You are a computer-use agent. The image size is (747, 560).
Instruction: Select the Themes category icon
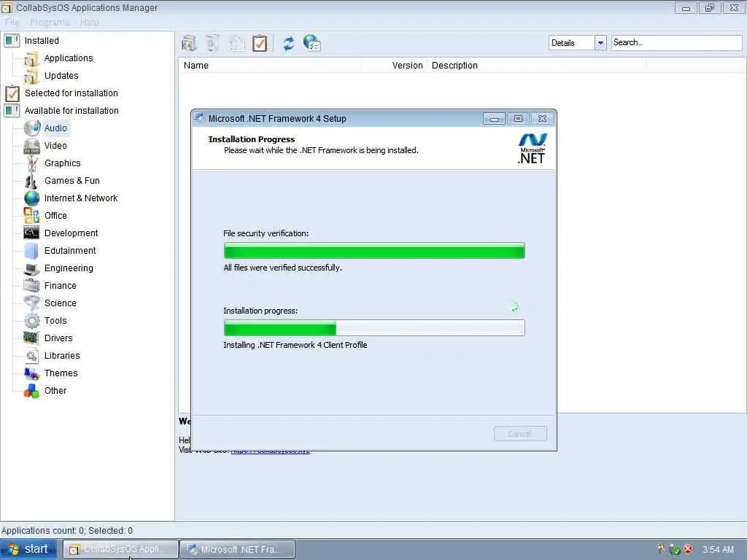32,373
